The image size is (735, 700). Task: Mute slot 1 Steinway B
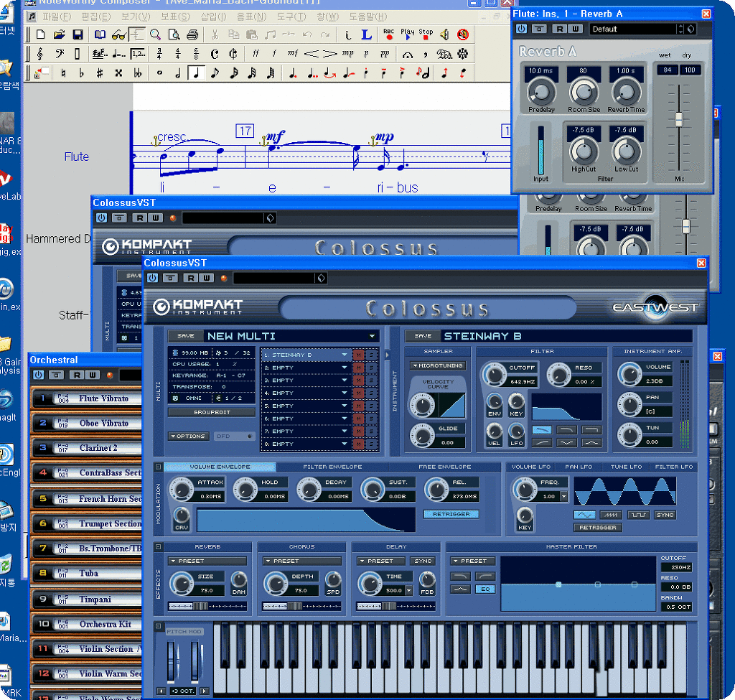[x=358, y=355]
